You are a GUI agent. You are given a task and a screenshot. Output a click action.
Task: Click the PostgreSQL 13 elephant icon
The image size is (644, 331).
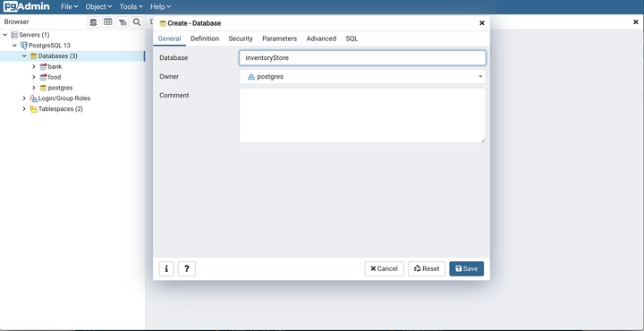click(24, 45)
